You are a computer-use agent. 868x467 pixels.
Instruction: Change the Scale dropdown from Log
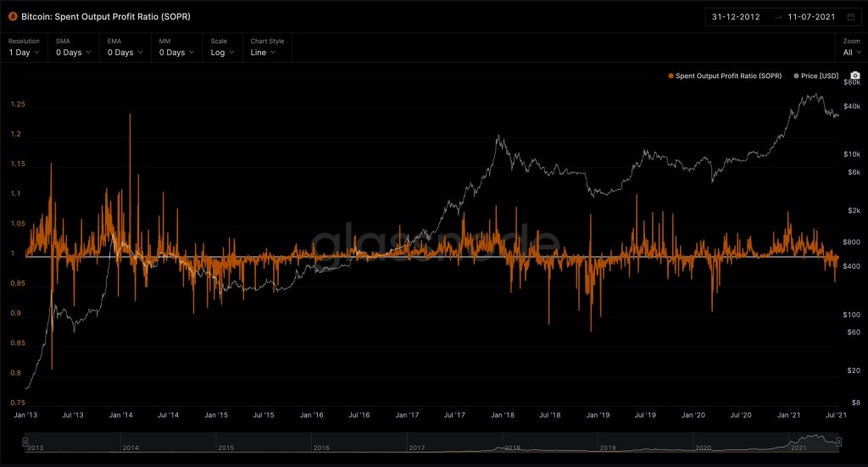(x=222, y=53)
